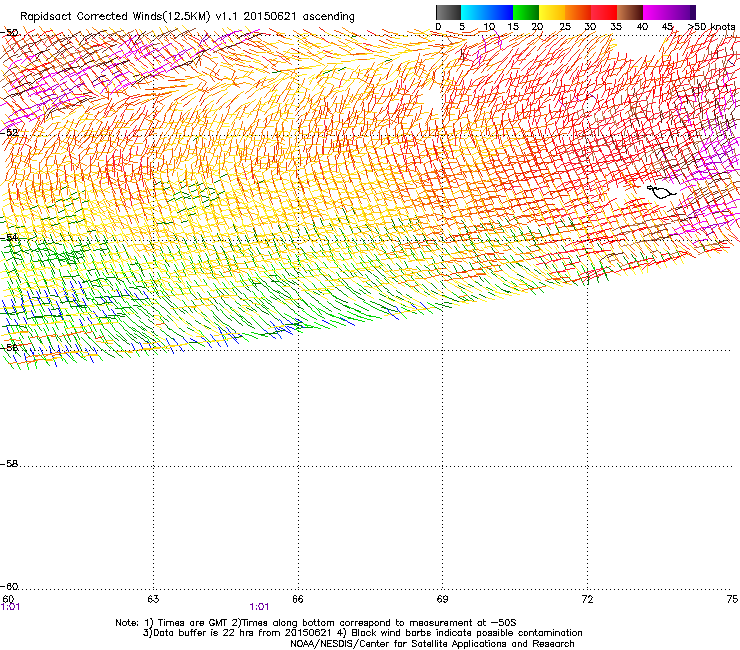The height and width of the screenshot is (650, 740).
Task: Select the orange 25-30 knots color band
Action: [578, 12]
